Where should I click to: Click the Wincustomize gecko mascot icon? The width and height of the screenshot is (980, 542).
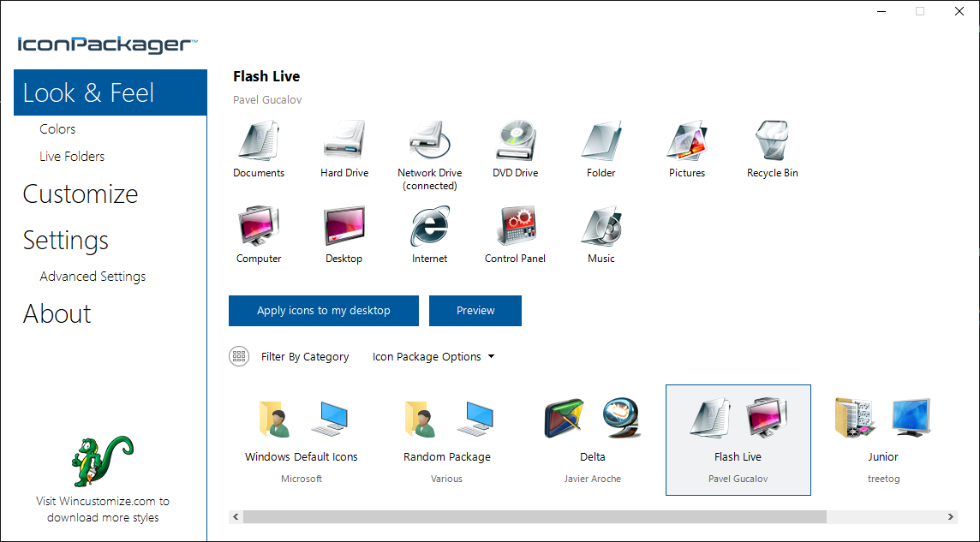[103, 461]
